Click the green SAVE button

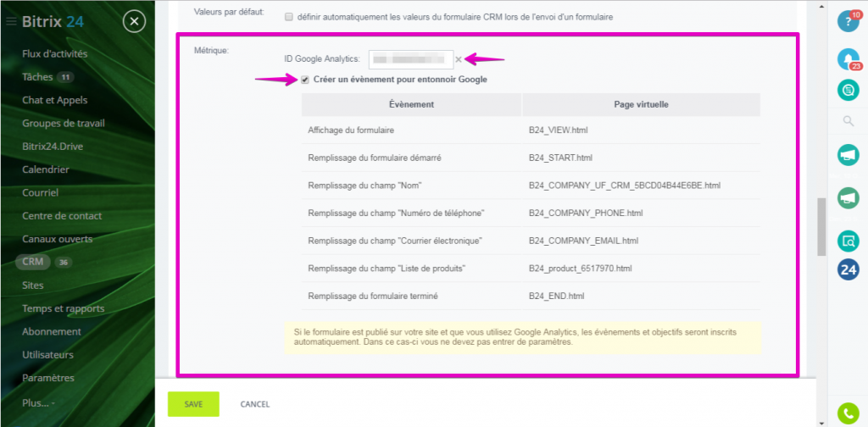tap(194, 404)
